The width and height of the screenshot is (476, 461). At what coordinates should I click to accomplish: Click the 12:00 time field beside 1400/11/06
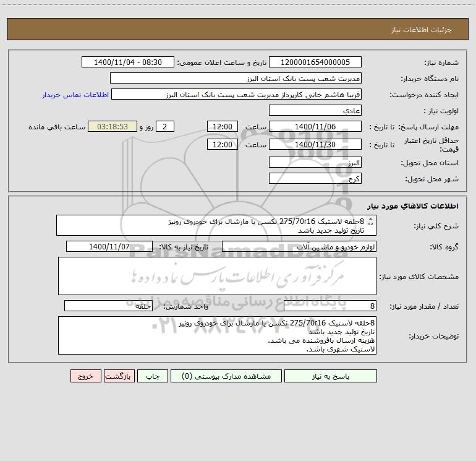click(x=222, y=126)
